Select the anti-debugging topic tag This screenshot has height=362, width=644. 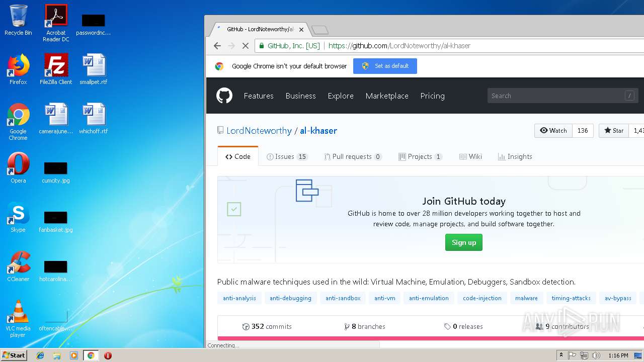290,298
